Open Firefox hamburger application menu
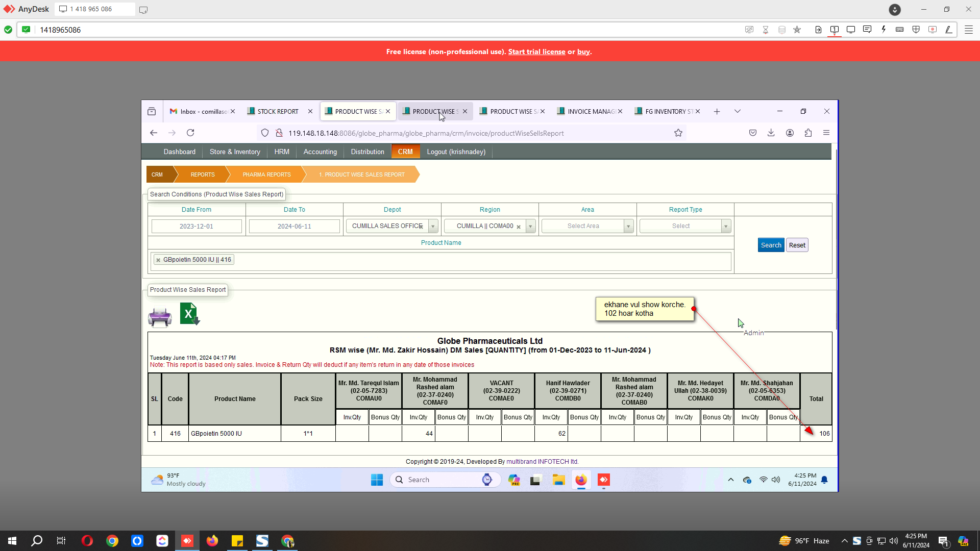 pyautogui.click(x=826, y=133)
